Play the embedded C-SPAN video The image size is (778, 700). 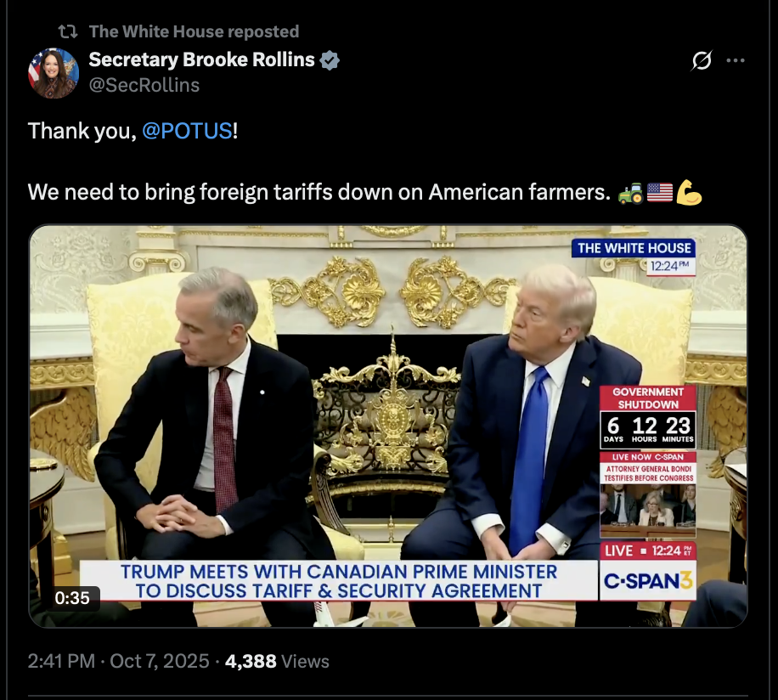click(x=388, y=426)
